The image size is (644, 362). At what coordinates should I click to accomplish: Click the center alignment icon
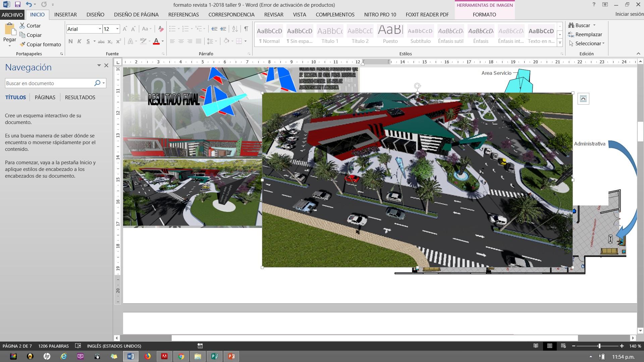point(181,41)
